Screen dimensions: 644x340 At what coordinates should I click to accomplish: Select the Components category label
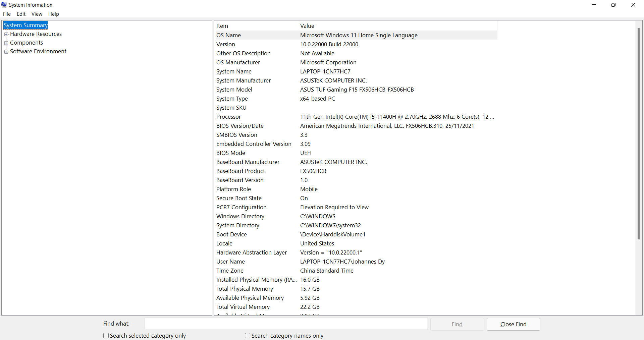[x=26, y=43]
